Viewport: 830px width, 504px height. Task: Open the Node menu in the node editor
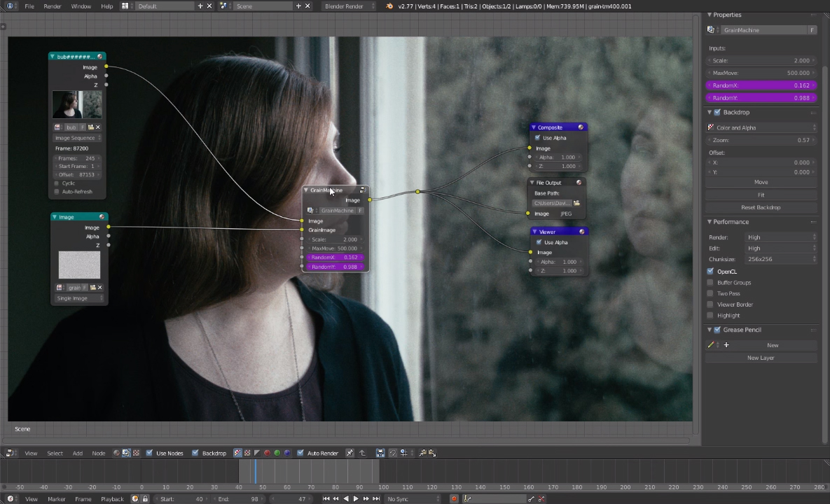click(98, 453)
